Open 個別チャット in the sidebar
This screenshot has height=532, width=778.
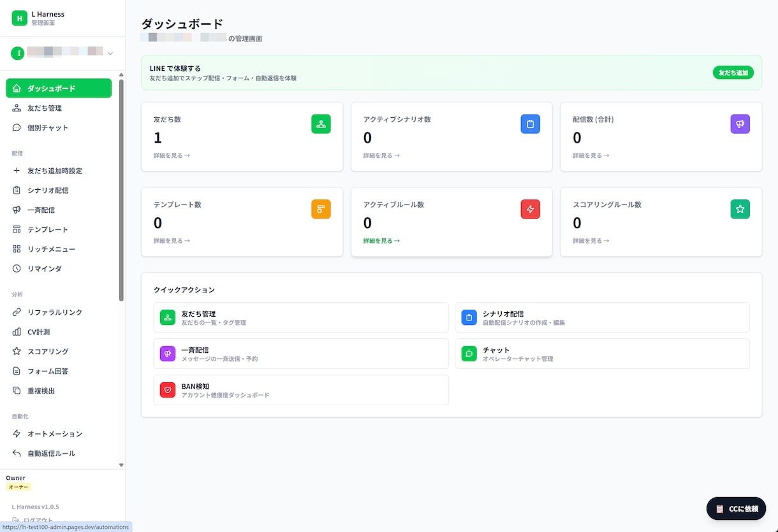pos(59,127)
